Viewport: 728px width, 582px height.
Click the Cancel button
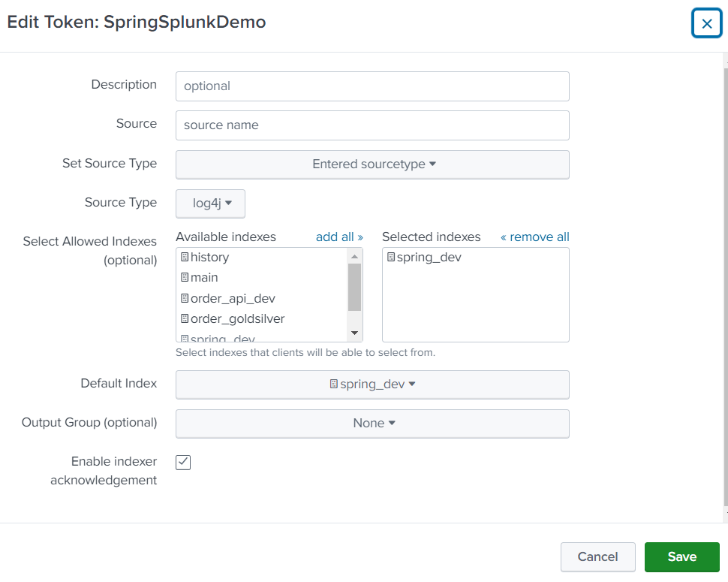pos(597,556)
